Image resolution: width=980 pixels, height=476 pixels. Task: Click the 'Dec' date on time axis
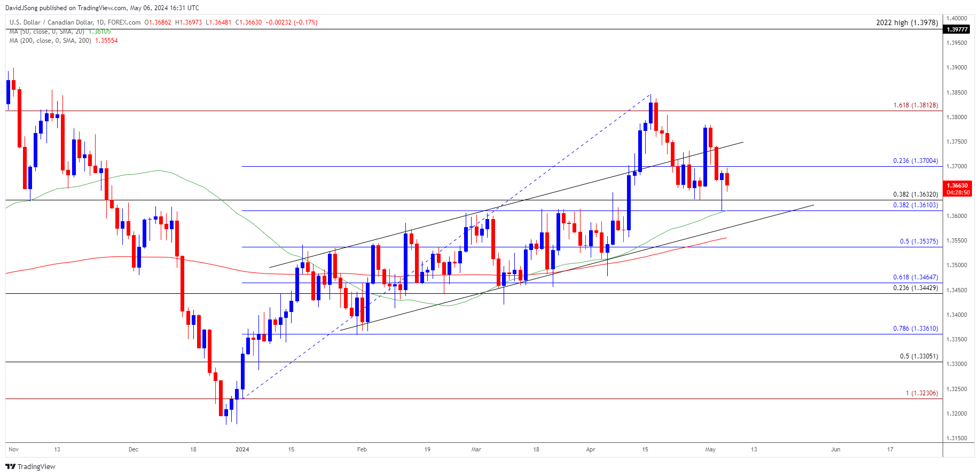(x=134, y=449)
